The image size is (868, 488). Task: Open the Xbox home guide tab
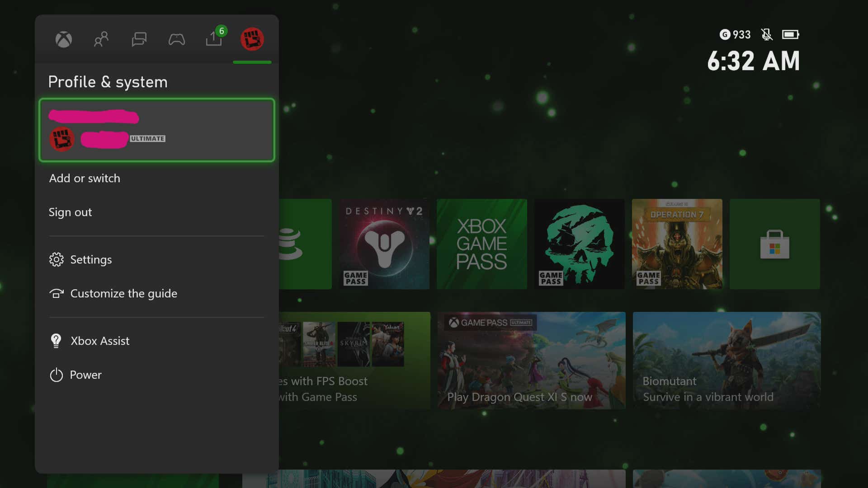(63, 39)
